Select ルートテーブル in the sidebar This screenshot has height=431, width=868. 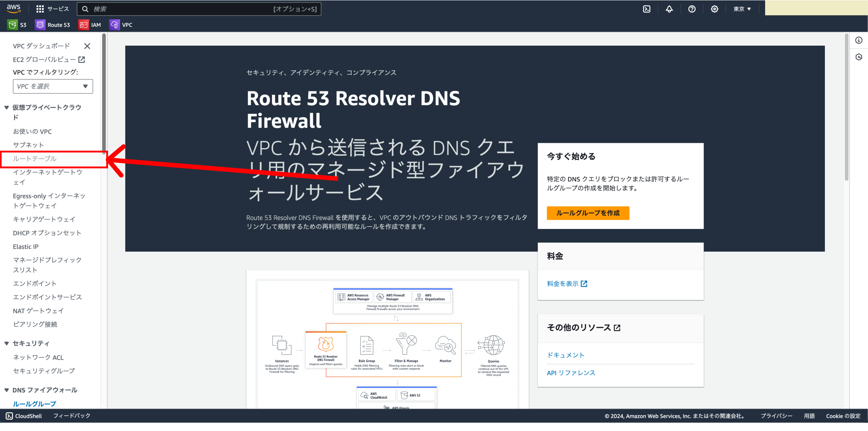(34, 158)
